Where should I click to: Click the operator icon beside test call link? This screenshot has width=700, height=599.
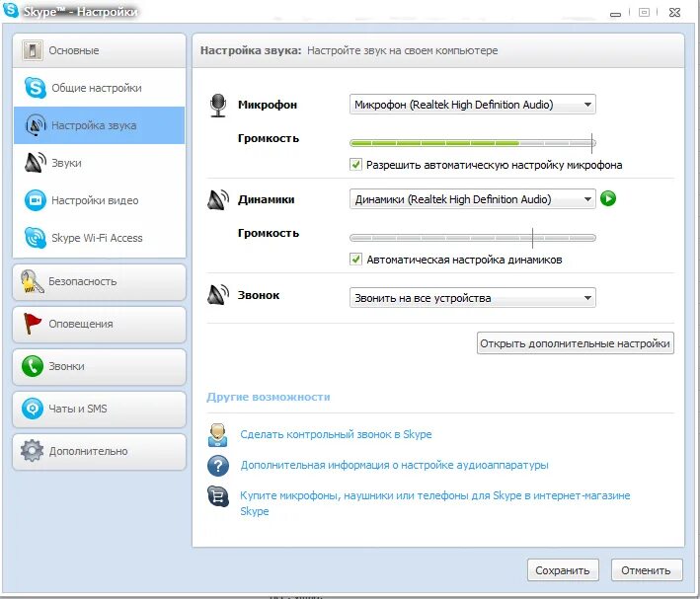coord(218,435)
